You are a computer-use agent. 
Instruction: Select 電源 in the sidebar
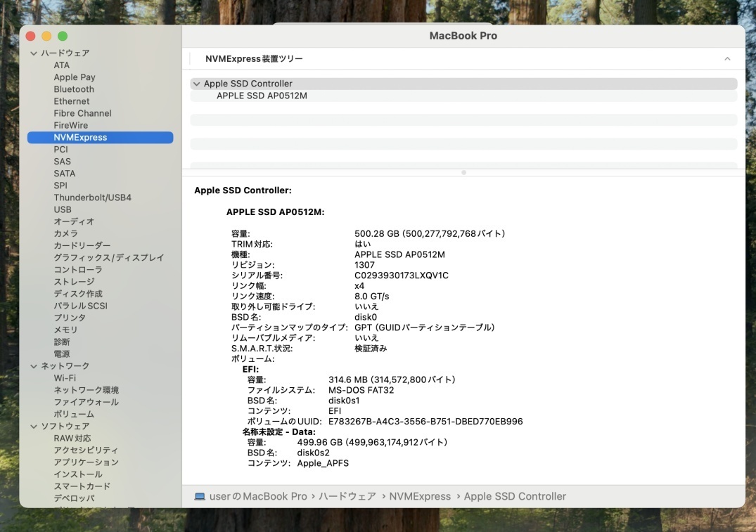(x=62, y=354)
